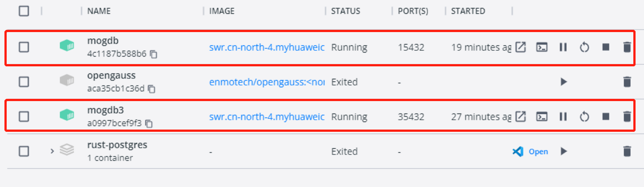Toggle the select-all containers checkbox
This screenshot has height=187, width=644.
(24, 11)
